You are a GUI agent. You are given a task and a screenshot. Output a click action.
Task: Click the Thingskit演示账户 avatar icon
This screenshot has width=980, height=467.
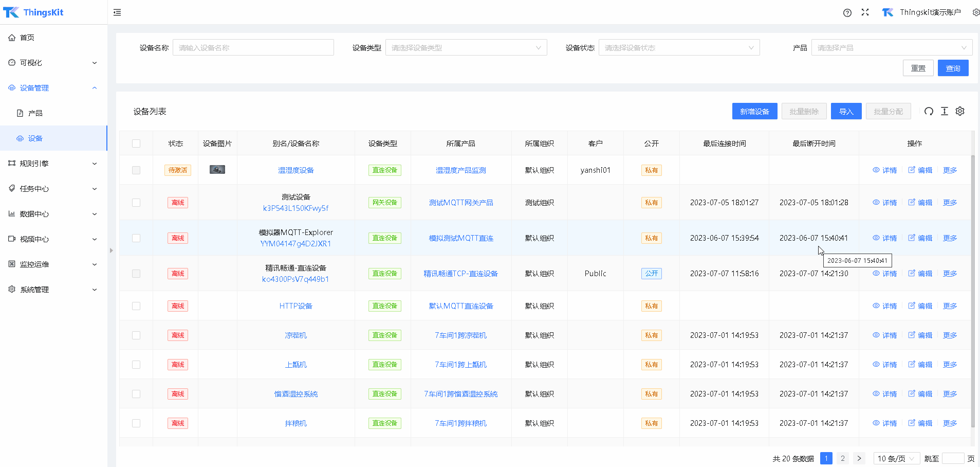pos(887,12)
